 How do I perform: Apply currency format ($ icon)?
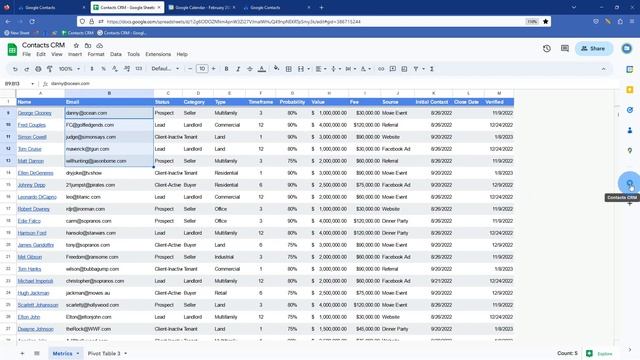point(92,69)
